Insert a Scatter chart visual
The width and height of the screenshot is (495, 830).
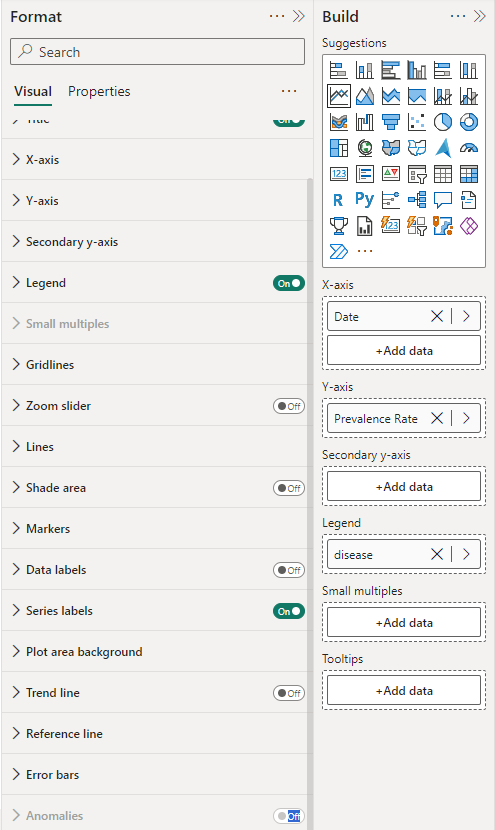click(417, 122)
